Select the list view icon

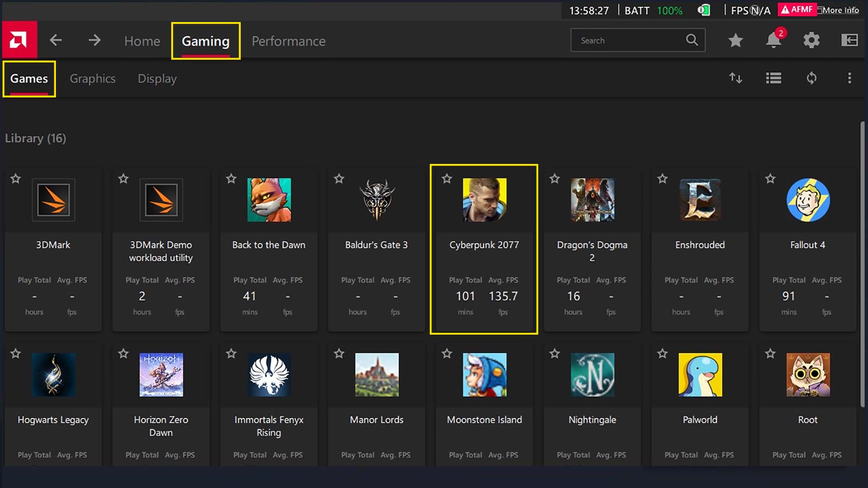point(773,78)
